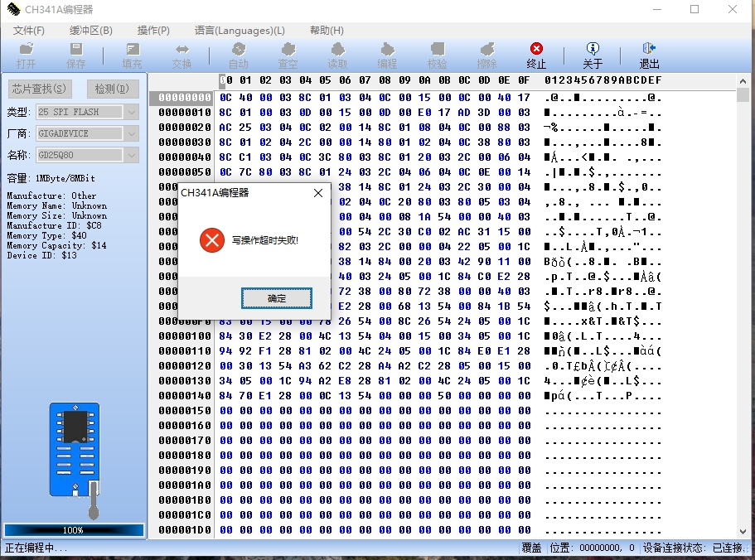
Task: Click the 交换 (Swap) toolbar icon
Action: (182, 56)
